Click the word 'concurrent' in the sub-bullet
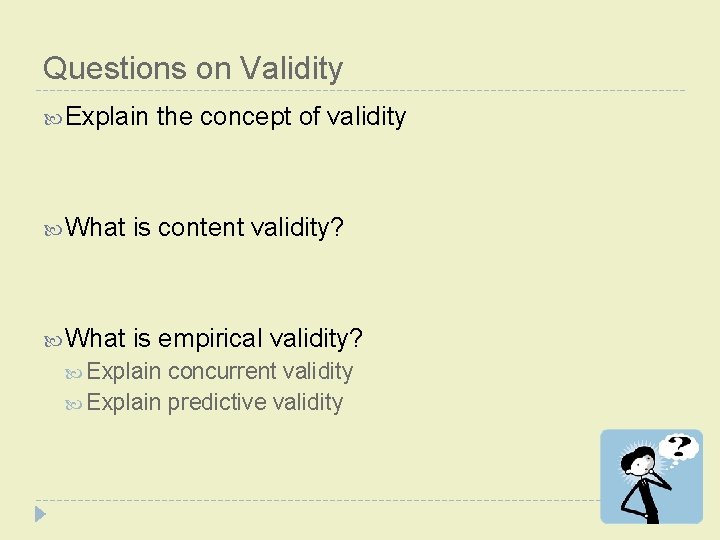Image resolution: width=720 pixels, height=540 pixels. coord(222,371)
